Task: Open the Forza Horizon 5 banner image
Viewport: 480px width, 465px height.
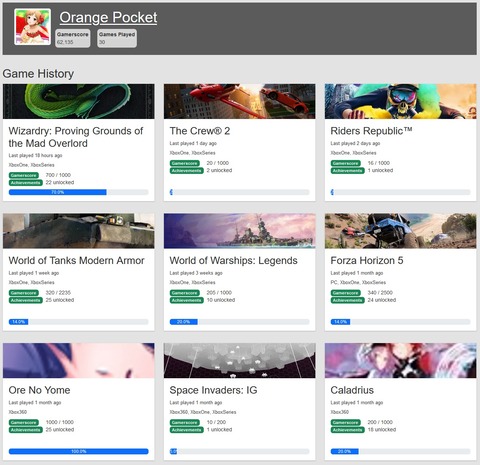Action: point(400,231)
